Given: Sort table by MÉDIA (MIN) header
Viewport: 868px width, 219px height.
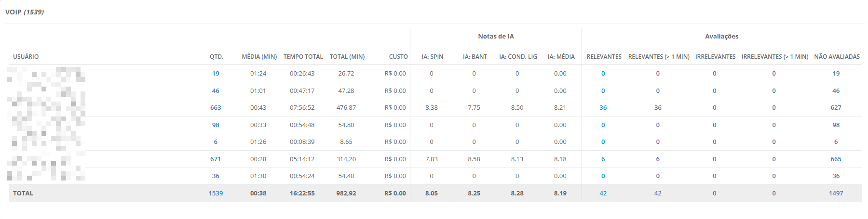Looking at the screenshot, I should [x=259, y=57].
